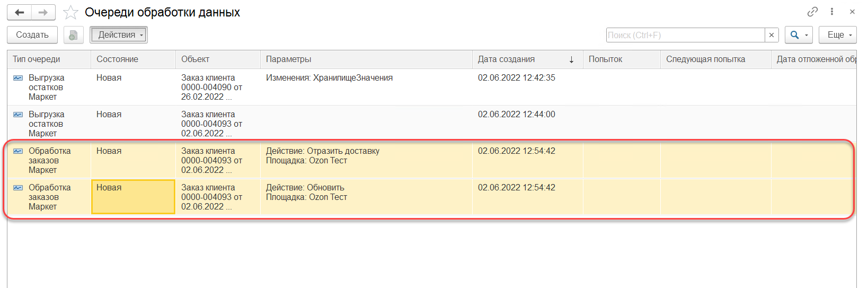This screenshot has height=288, width=868.
Task: Open the three-dot window menu
Action: 832,12
